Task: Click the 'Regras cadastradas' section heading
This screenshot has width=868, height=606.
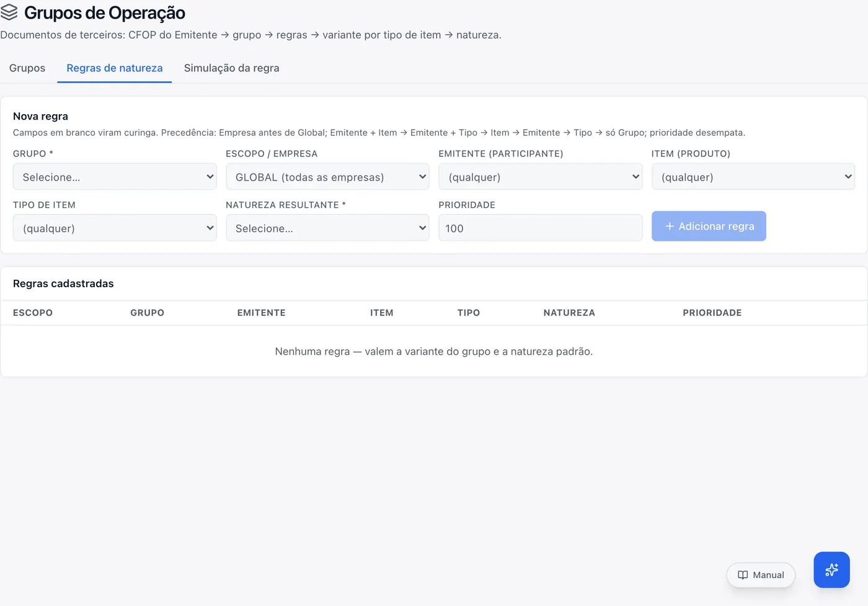Action: tap(63, 283)
